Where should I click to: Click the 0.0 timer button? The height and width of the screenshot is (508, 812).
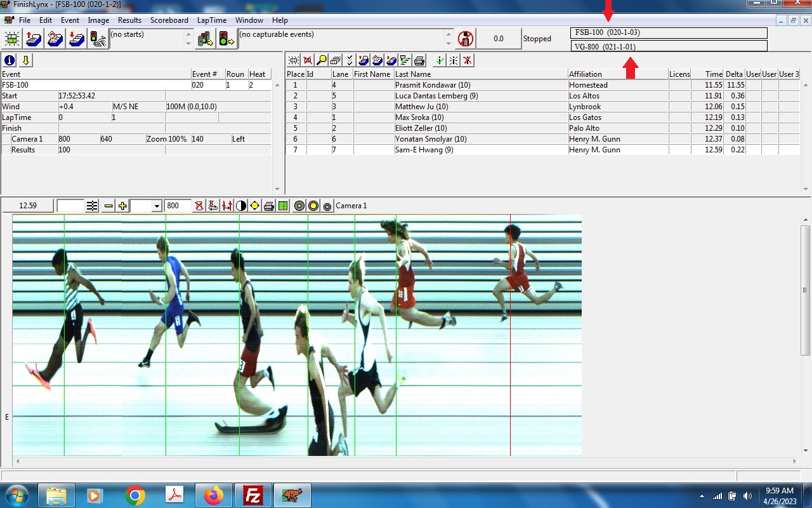(x=498, y=39)
